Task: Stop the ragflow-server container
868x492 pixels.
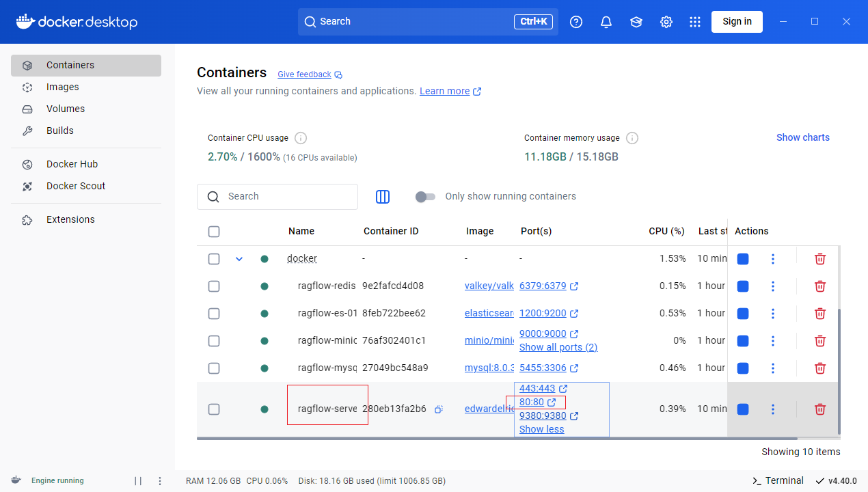Action: pyautogui.click(x=743, y=409)
